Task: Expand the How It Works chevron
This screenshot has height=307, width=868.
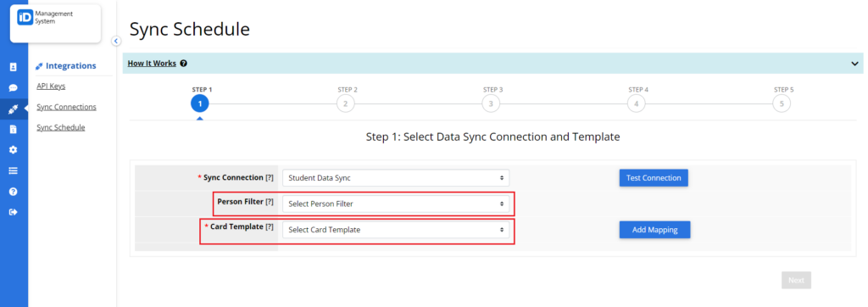Action: [854, 64]
